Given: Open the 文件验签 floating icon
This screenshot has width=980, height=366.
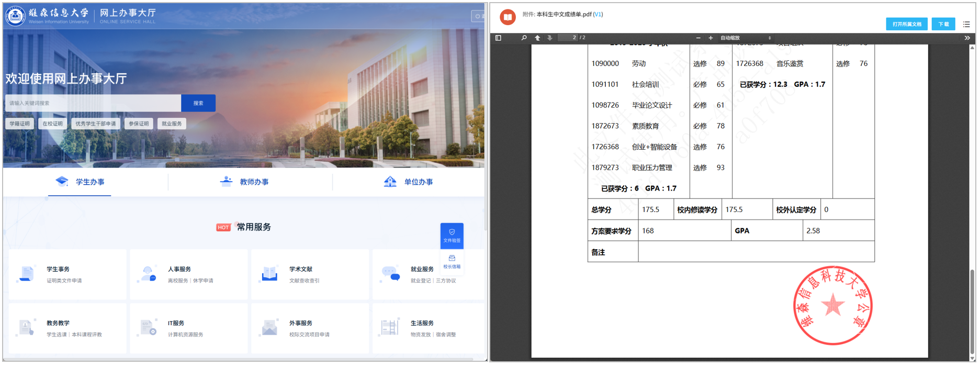Looking at the screenshot, I should click(x=452, y=236).
